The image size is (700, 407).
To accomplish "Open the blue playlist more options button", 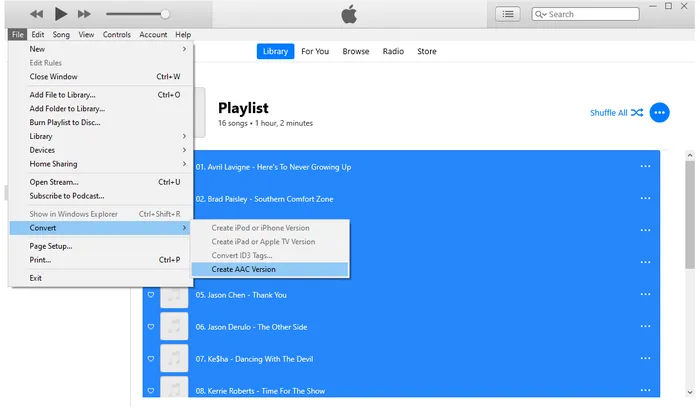I will 660,112.
